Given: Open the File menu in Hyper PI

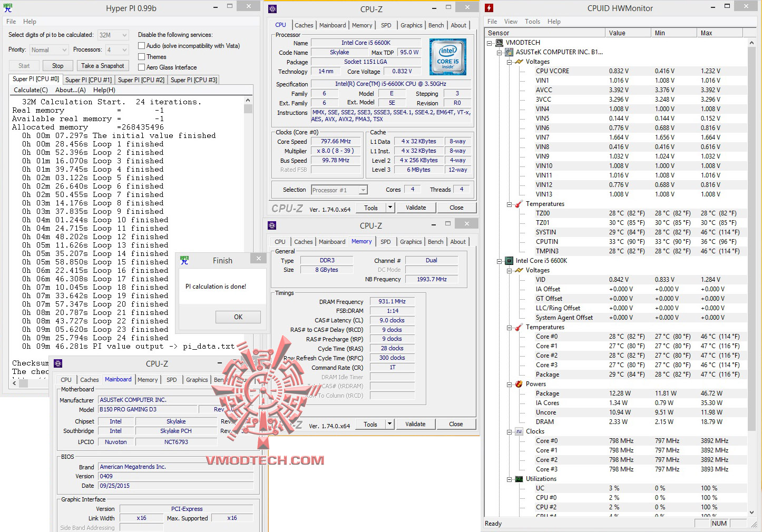Looking at the screenshot, I should click(11, 22).
